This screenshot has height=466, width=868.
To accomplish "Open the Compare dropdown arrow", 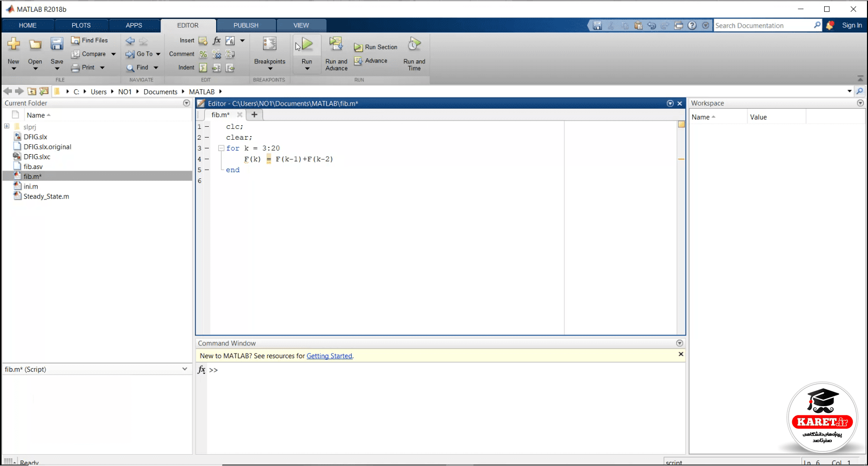I will (113, 54).
